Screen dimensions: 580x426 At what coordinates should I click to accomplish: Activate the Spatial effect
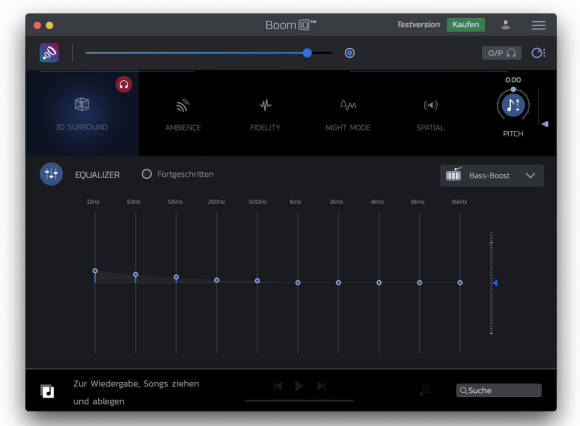coord(431,115)
